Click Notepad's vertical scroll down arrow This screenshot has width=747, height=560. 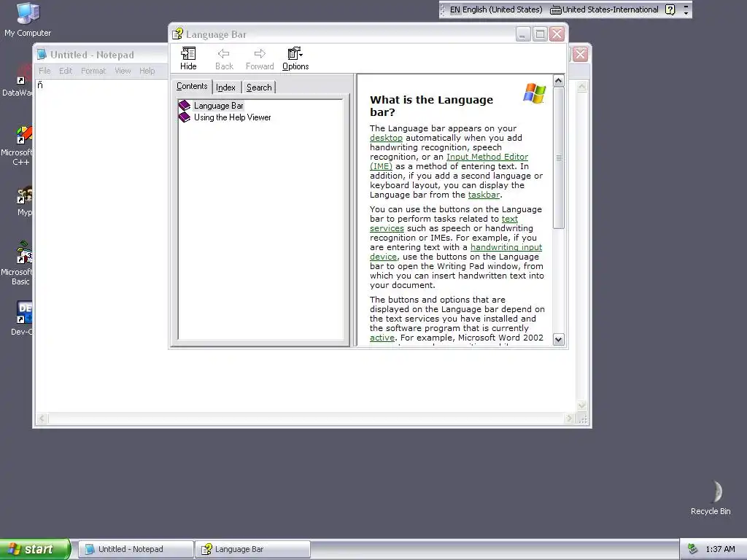(x=581, y=406)
